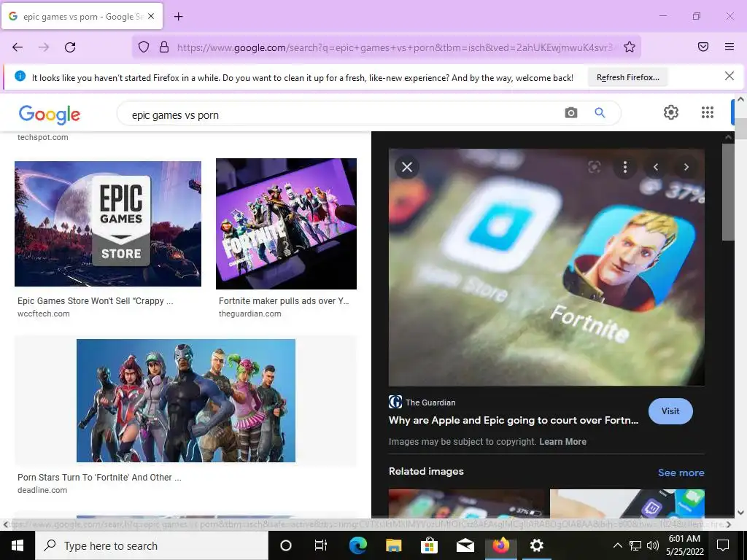Open Cortana circle on taskbar
The width and height of the screenshot is (747, 560).
point(285,545)
